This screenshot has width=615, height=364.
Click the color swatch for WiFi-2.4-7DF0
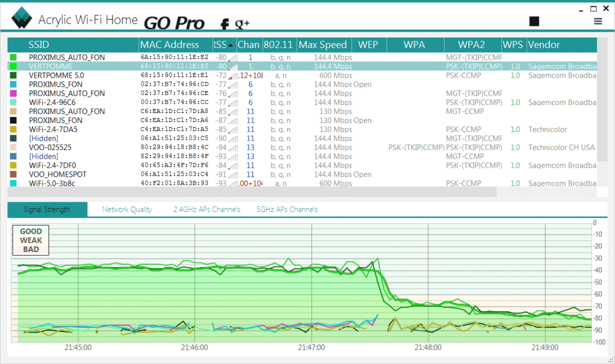point(13,166)
